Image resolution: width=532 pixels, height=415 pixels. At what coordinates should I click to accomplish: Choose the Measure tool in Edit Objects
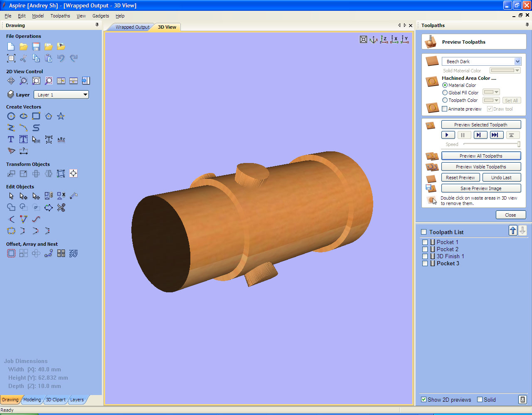pos(74,195)
